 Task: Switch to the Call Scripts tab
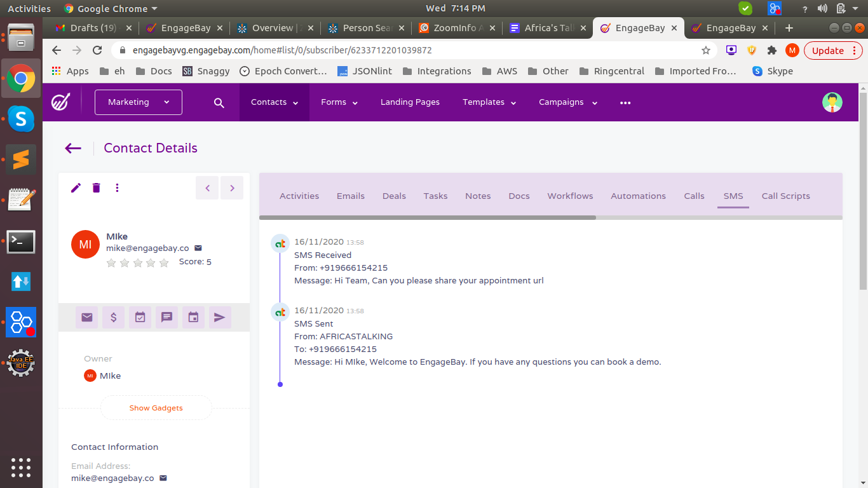click(785, 196)
